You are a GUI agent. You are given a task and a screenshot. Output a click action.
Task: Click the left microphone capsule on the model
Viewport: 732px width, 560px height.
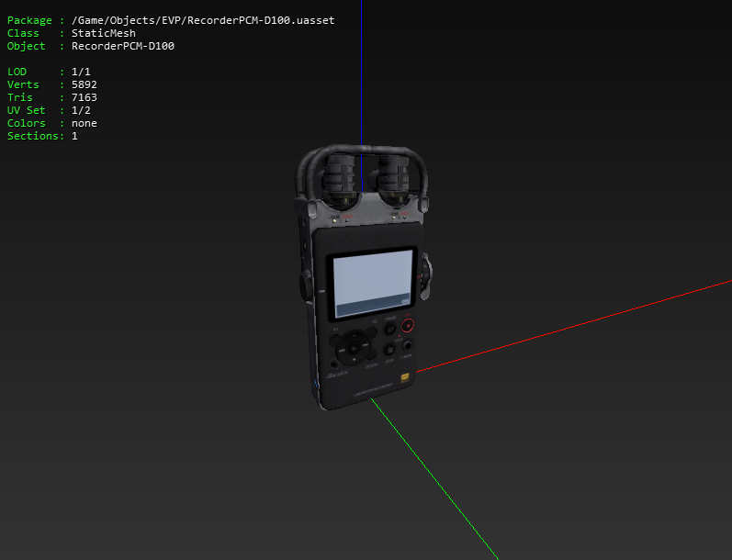(x=340, y=179)
